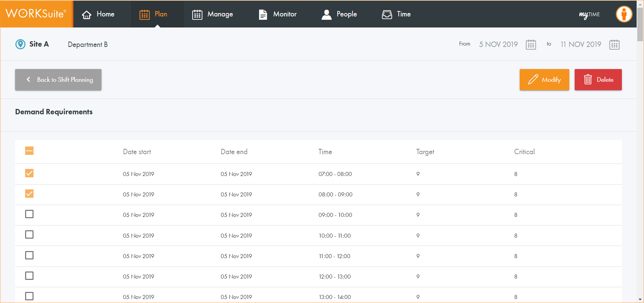
Task: Click the WORKSuite logo
Action: click(36, 14)
